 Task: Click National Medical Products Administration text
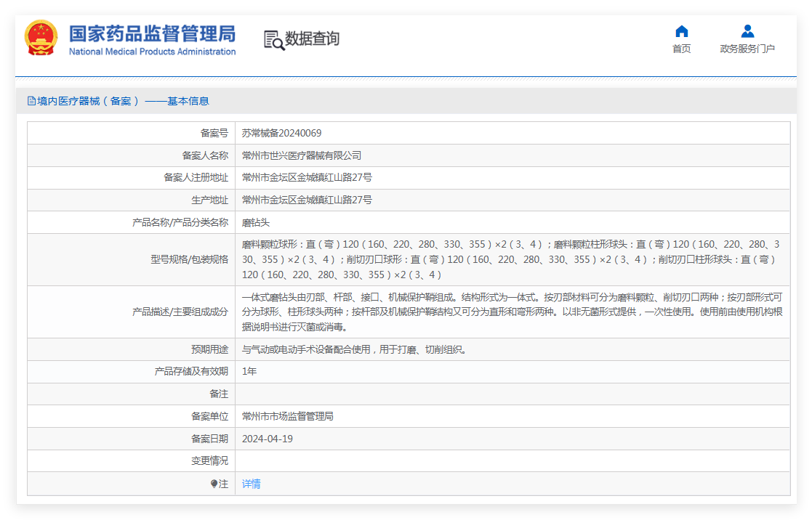(152, 52)
